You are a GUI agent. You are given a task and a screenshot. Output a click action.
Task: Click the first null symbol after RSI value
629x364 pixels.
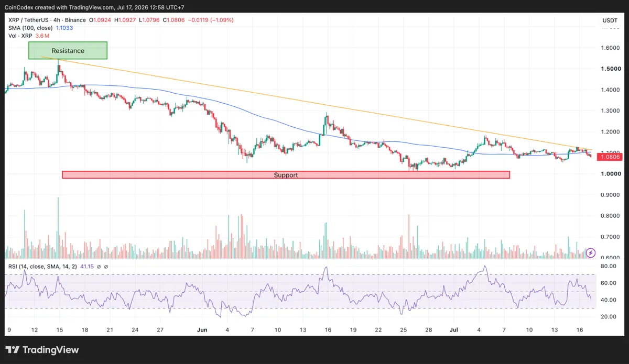tap(99, 267)
